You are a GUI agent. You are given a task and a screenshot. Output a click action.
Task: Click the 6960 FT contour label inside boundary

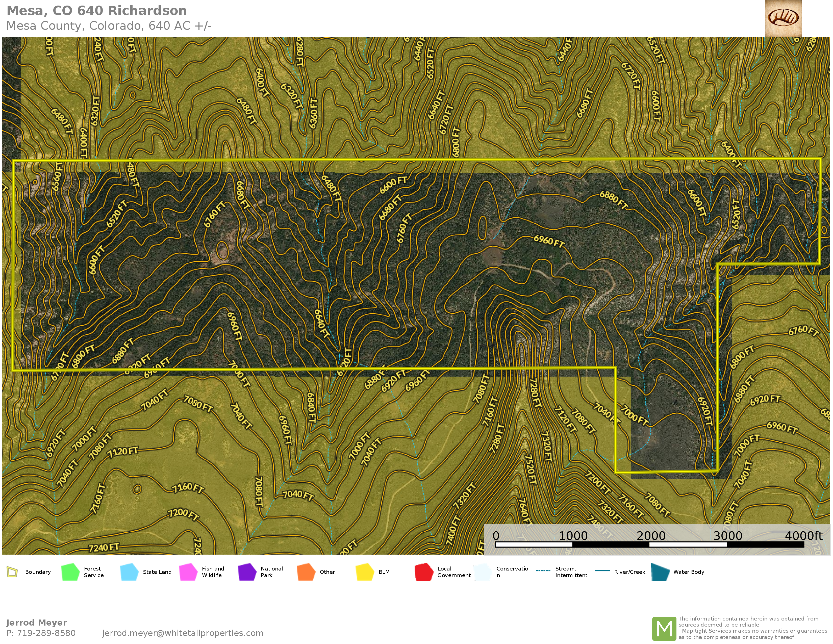[549, 241]
